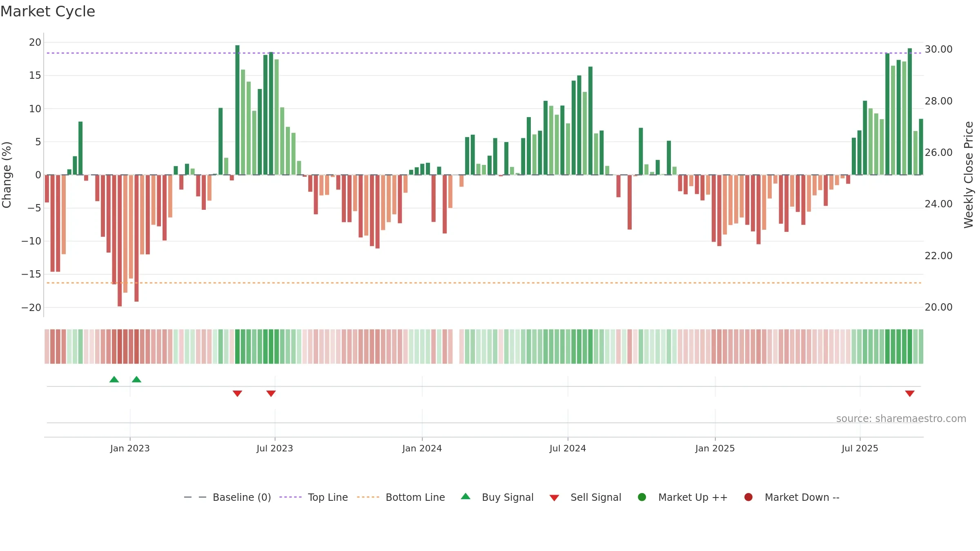Click the Change (%) axis title
Viewport: 980px width, 551px height.
click(x=7, y=175)
